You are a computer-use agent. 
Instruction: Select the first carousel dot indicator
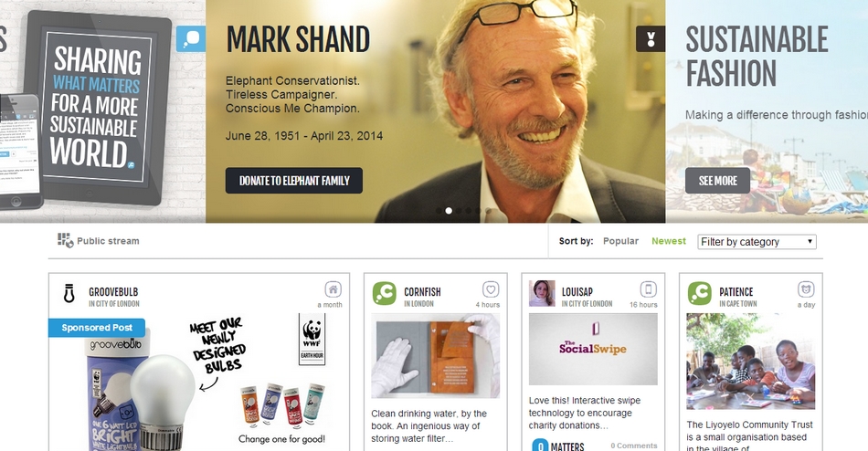tap(439, 211)
